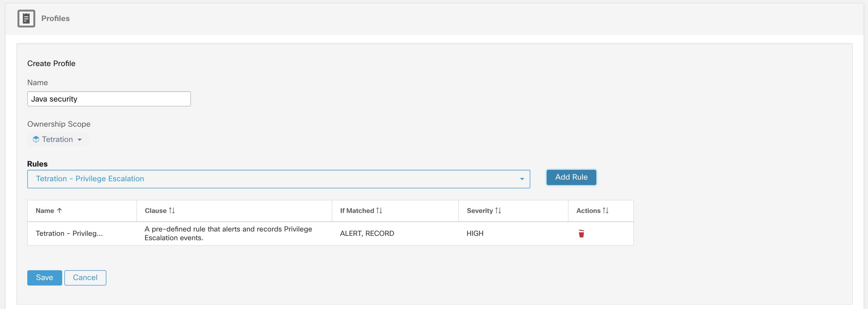Screen dimensions: 868x309
Task: Delete the rule using the red trash icon
Action: [x=581, y=233]
